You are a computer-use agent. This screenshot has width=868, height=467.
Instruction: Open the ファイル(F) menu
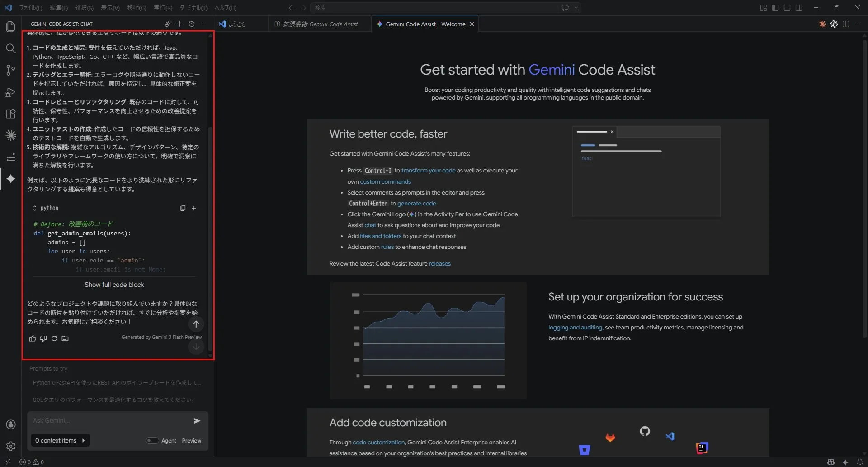coord(31,8)
